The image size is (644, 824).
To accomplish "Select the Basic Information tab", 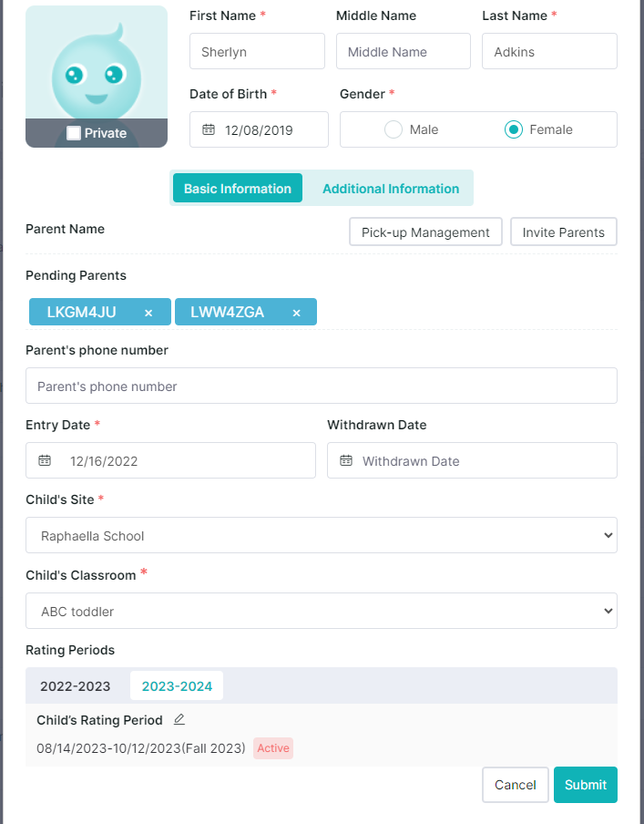I will click(238, 188).
